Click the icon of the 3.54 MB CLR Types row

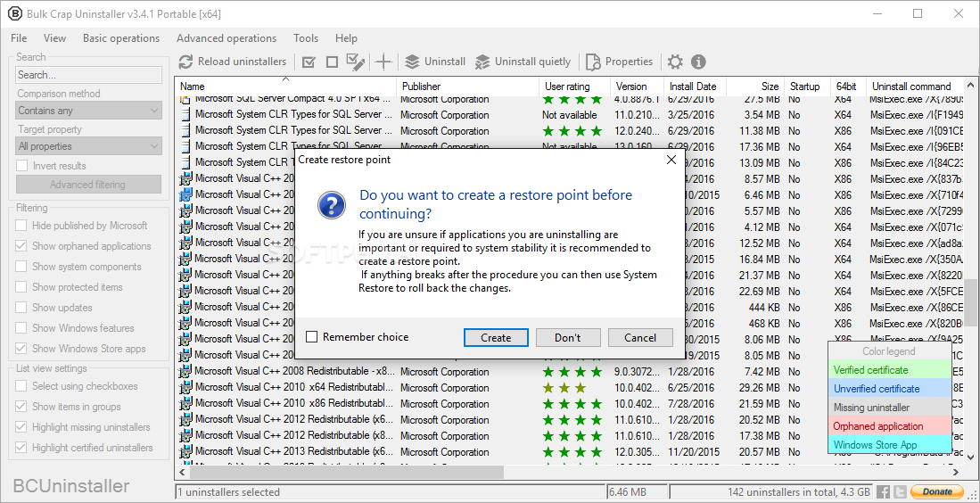tap(185, 115)
